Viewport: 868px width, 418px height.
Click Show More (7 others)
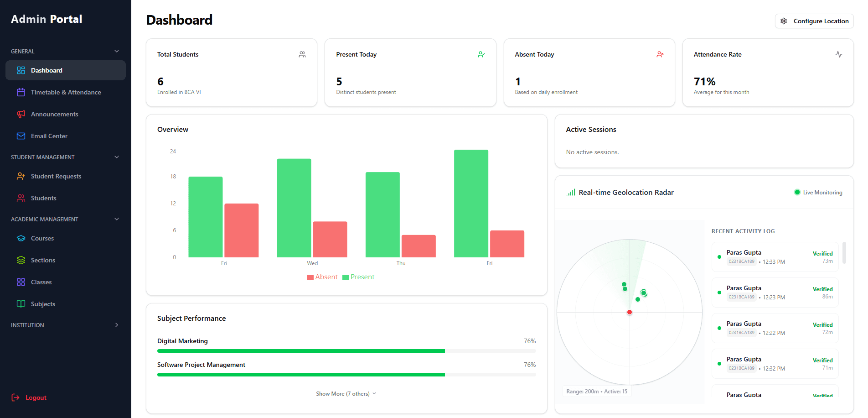[x=346, y=393]
